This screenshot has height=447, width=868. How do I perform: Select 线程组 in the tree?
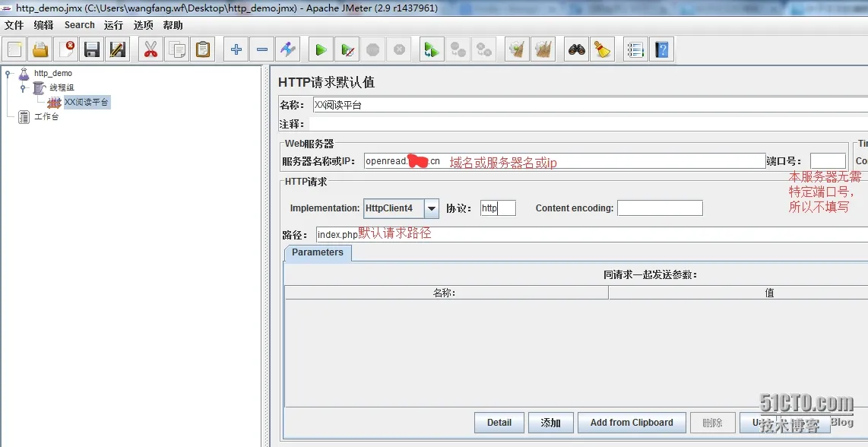pyautogui.click(x=62, y=87)
